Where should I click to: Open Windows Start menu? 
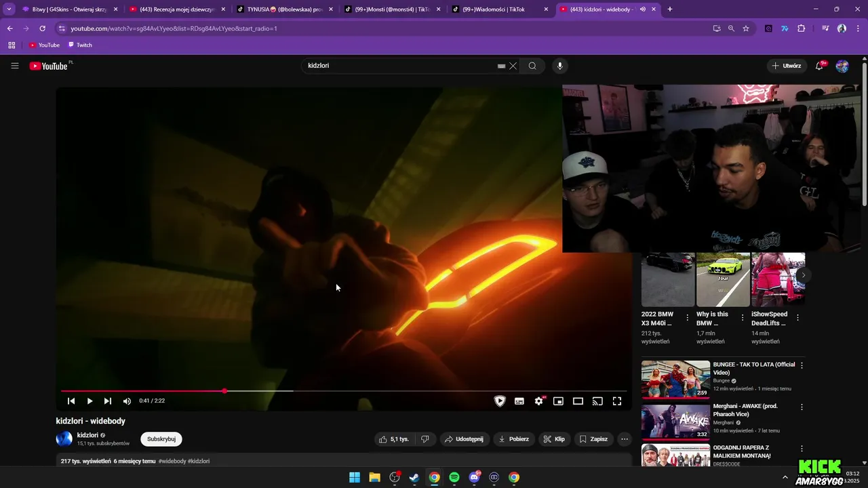pyautogui.click(x=355, y=477)
